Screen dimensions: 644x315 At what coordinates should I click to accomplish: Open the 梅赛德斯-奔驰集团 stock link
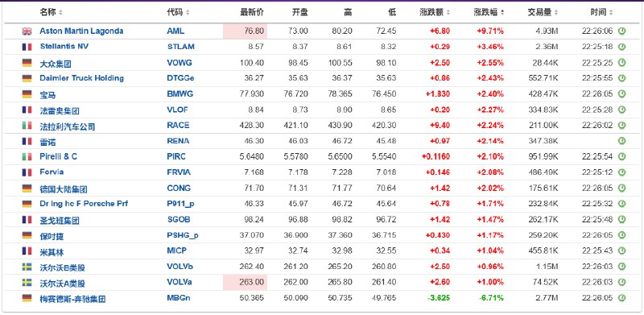(72, 299)
